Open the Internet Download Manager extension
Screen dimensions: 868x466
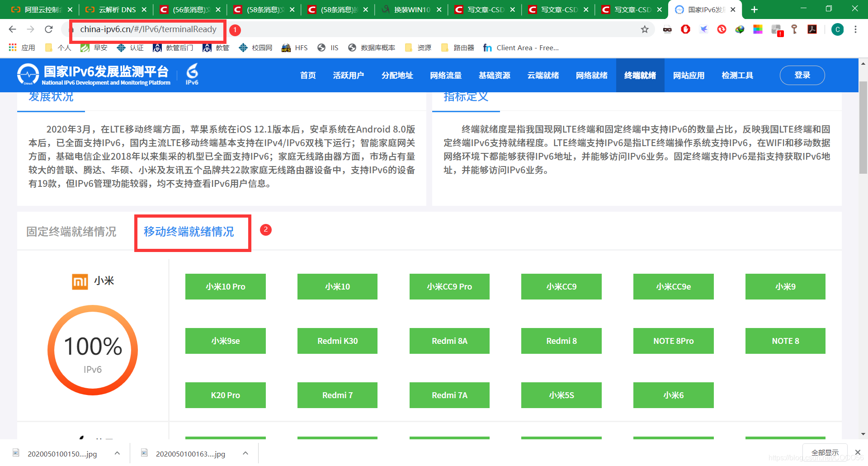click(740, 29)
